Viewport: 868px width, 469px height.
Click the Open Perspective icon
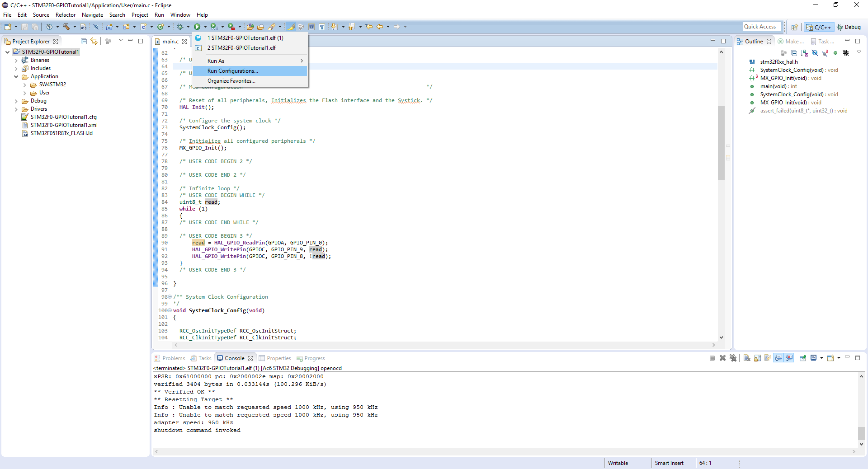[794, 27]
